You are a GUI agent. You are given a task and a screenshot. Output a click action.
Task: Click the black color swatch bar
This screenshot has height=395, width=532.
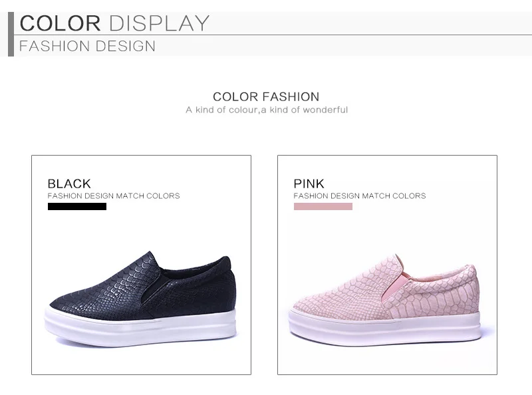77,206
